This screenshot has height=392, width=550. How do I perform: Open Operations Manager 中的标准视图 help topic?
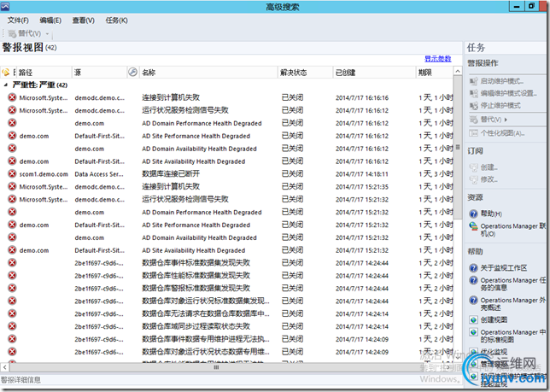[512, 336]
